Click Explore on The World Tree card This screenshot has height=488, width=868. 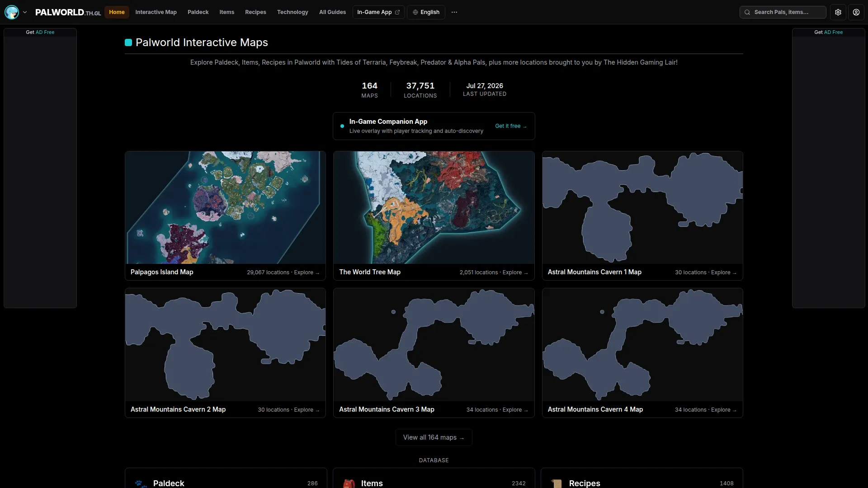515,272
